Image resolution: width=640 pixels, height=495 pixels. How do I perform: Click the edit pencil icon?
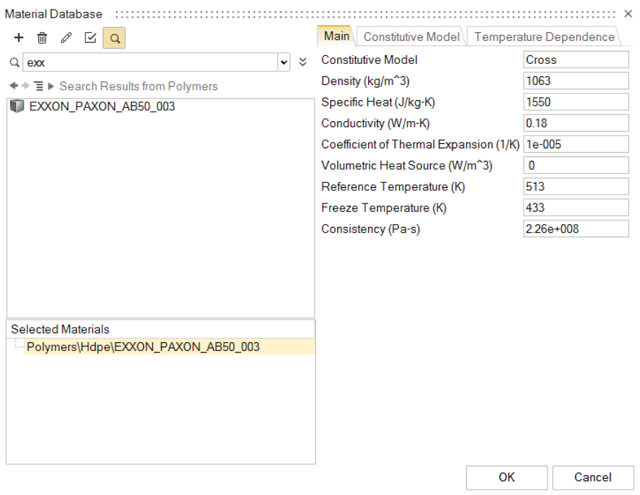click(x=66, y=38)
